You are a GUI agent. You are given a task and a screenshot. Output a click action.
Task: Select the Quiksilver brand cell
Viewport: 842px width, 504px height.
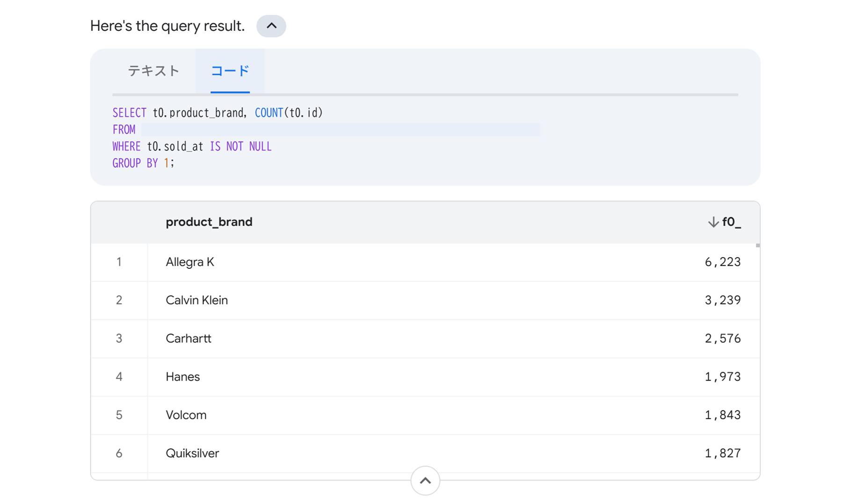[192, 454]
